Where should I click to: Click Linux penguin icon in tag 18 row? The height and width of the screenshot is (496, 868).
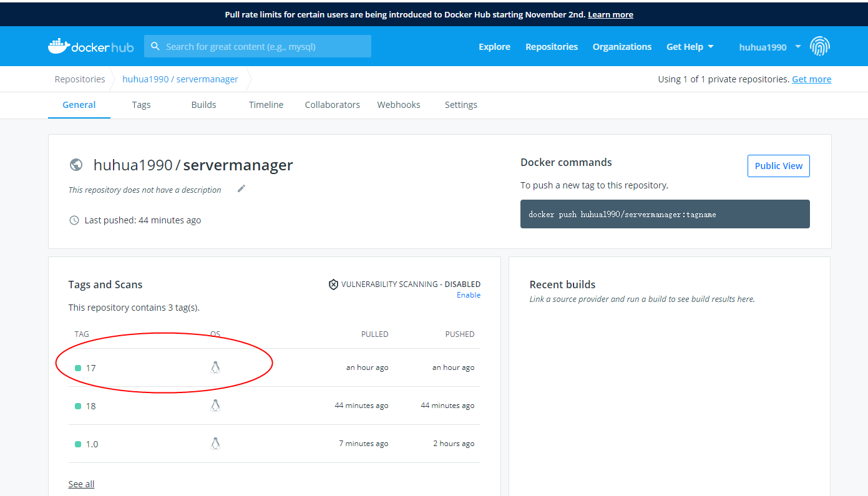tap(215, 406)
